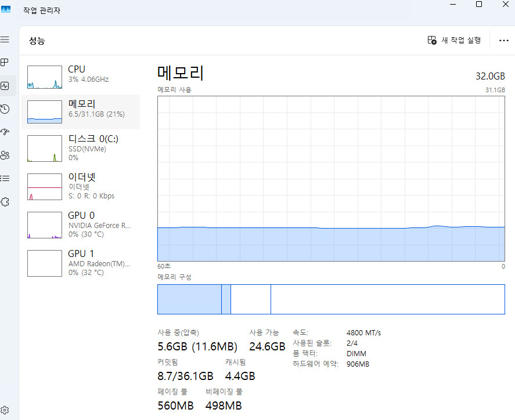Open the three-dot more options menu
Image resolution: width=515 pixels, height=420 pixels.
[x=503, y=41]
